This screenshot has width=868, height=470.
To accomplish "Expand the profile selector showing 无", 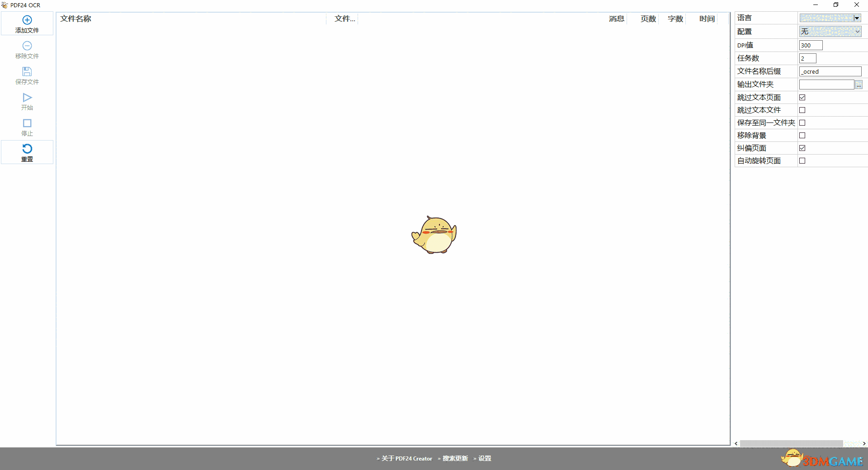I will 830,31.
